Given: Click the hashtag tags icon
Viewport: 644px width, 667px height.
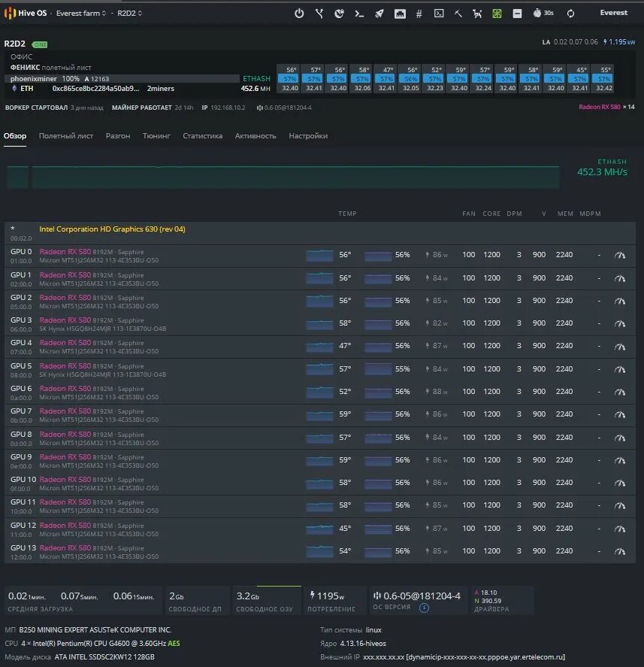Looking at the screenshot, I should [x=419, y=14].
